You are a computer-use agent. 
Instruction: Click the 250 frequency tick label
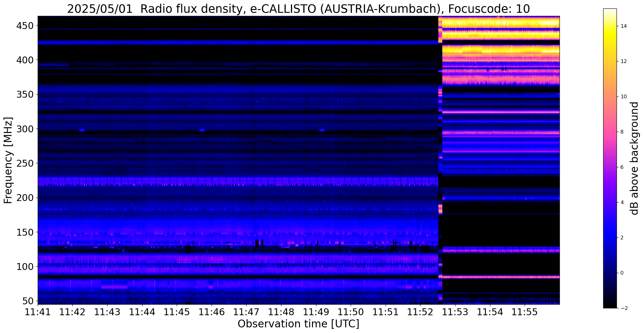(24, 163)
